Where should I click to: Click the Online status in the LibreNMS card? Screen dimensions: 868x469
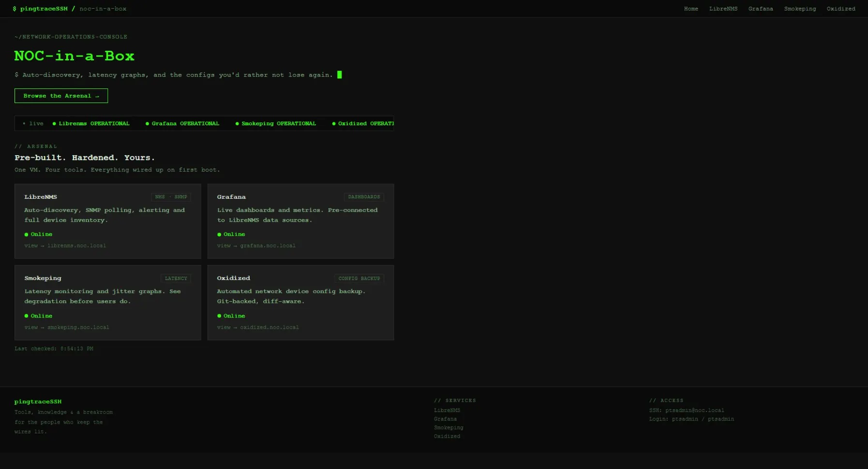[x=38, y=234]
